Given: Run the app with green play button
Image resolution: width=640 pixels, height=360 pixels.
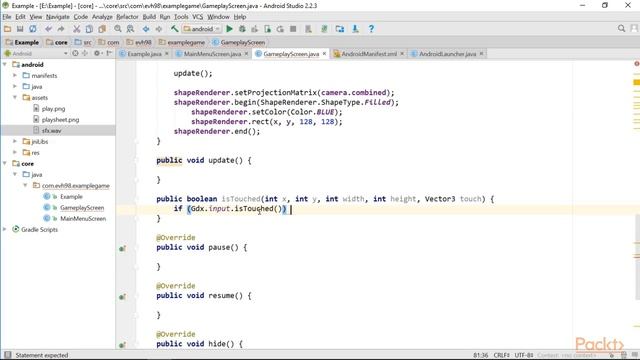Looking at the screenshot, I should [x=229, y=29].
